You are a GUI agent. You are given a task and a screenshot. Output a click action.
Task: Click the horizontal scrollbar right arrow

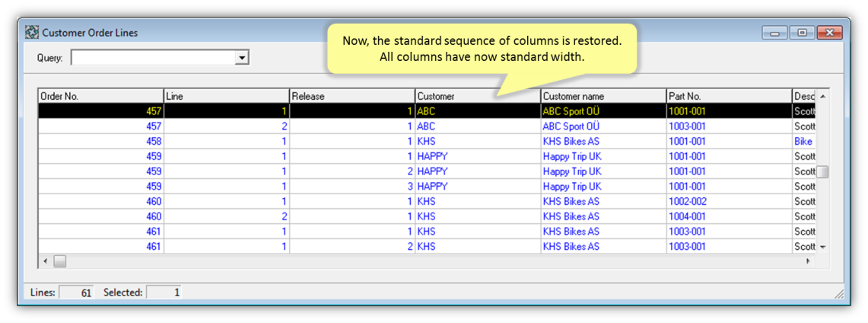coord(809,261)
